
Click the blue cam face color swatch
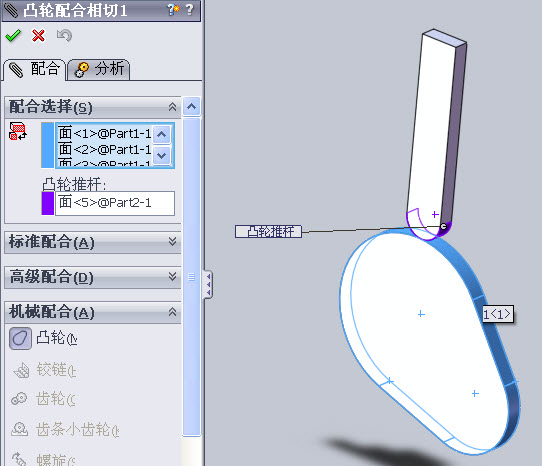point(48,145)
